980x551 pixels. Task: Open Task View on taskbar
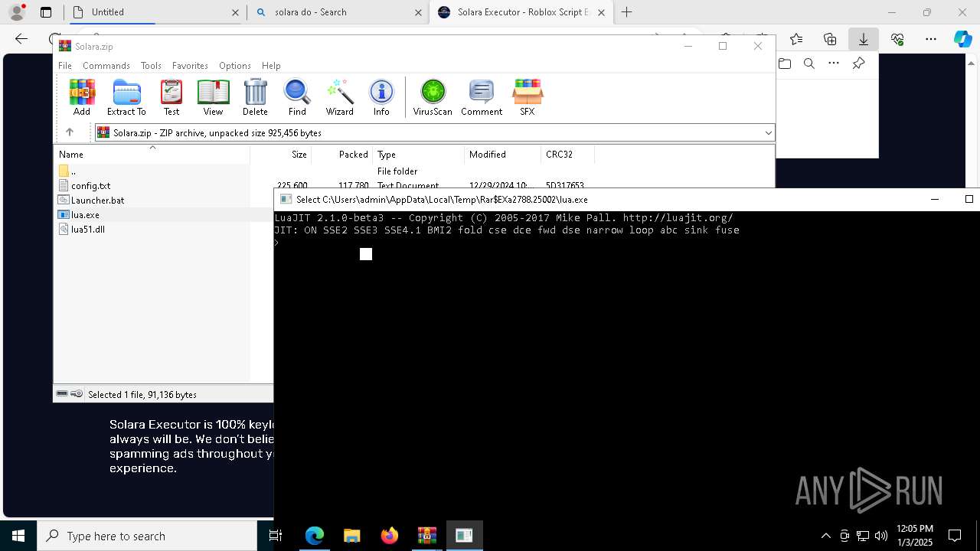click(x=276, y=536)
